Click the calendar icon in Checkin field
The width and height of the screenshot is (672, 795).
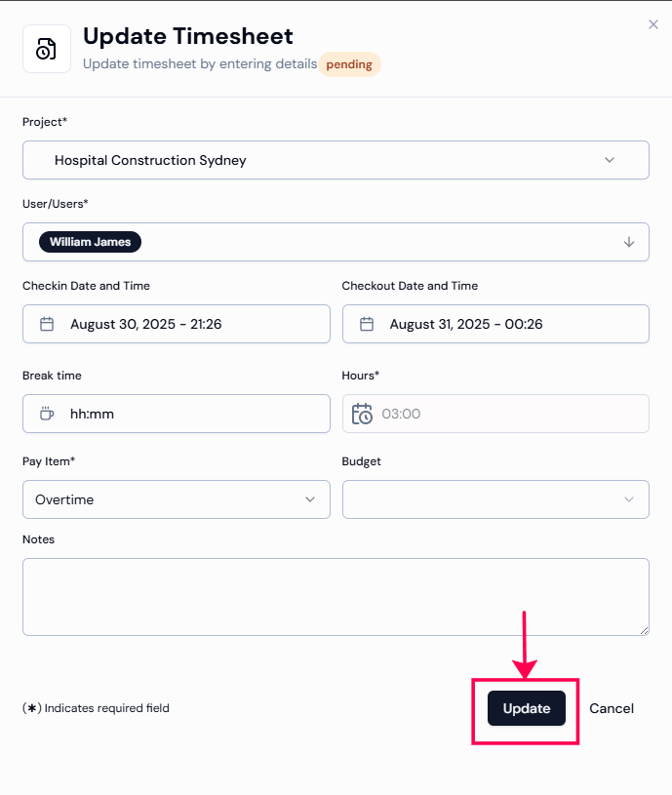coord(47,324)
